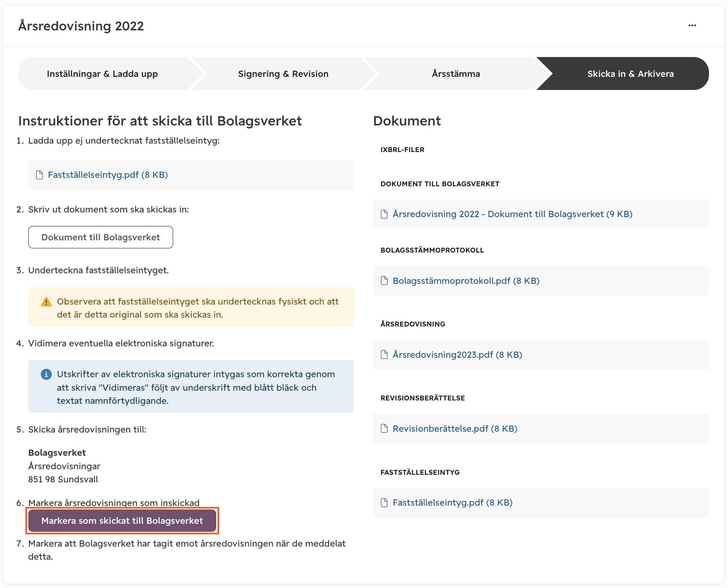
Task: Click the Årsredovisningar address line
Action: [64, 466]
